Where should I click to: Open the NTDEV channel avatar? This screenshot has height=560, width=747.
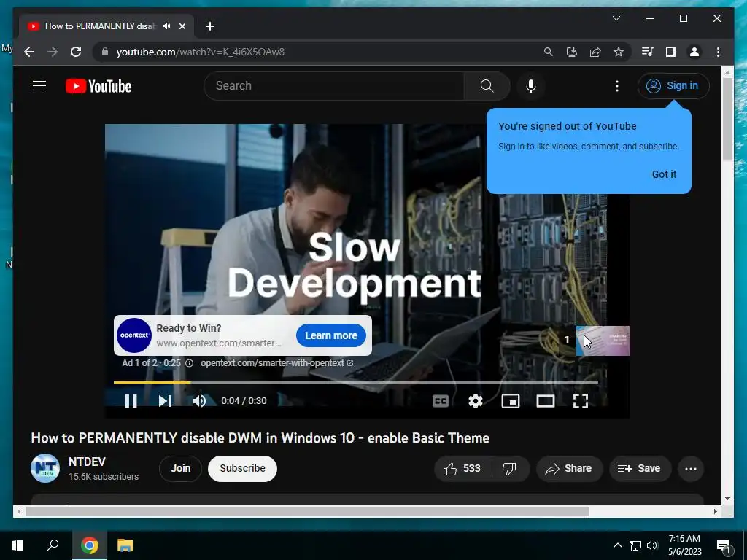click(x=44, y=468)
